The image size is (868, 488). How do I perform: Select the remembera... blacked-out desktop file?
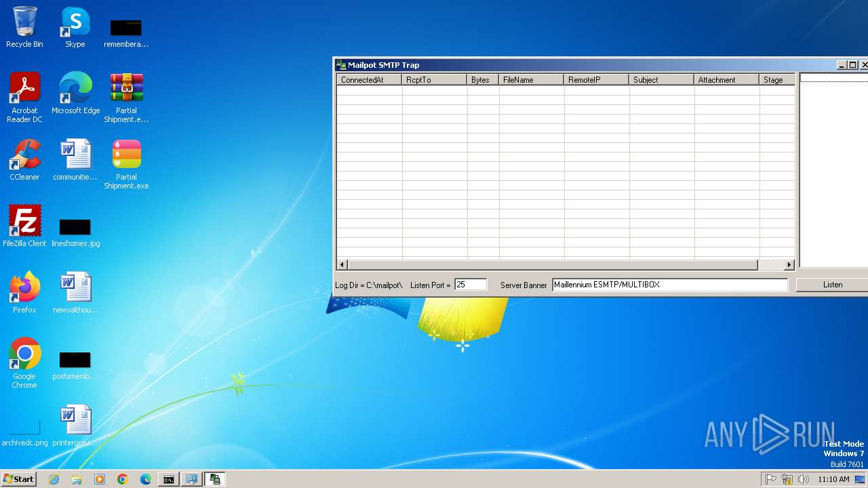tap(126, 33)
